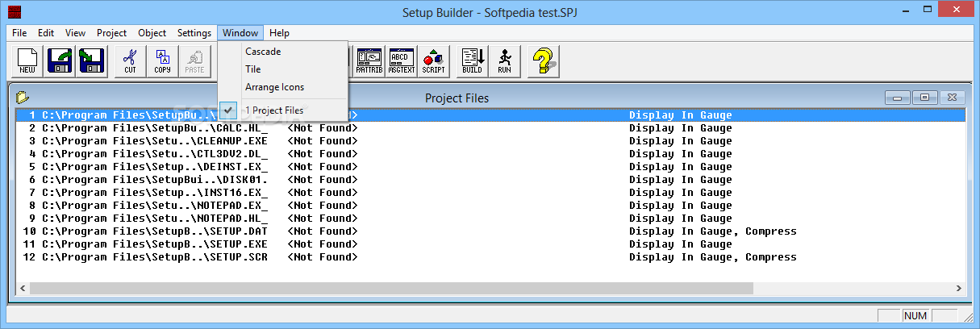The height and width of the screenshot is (329, 980).
Task: Restore the Project Files child window
Action: tap(924, 98)
